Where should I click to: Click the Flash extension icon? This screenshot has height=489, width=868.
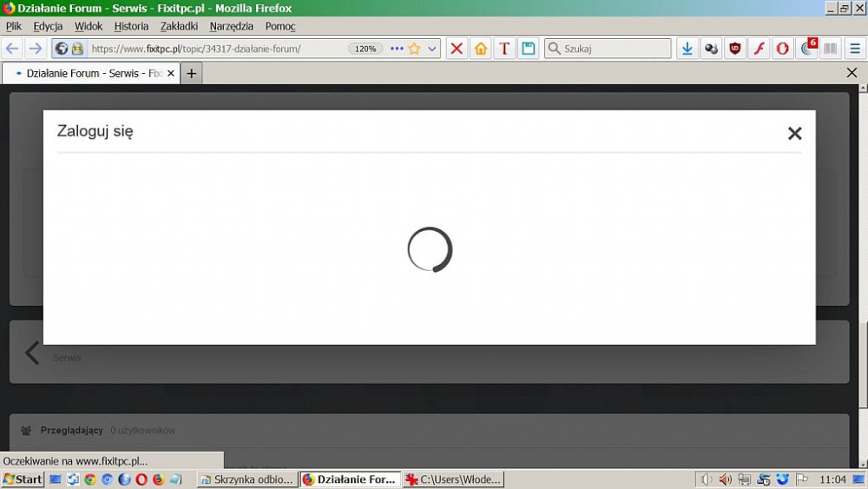(759, 49)
